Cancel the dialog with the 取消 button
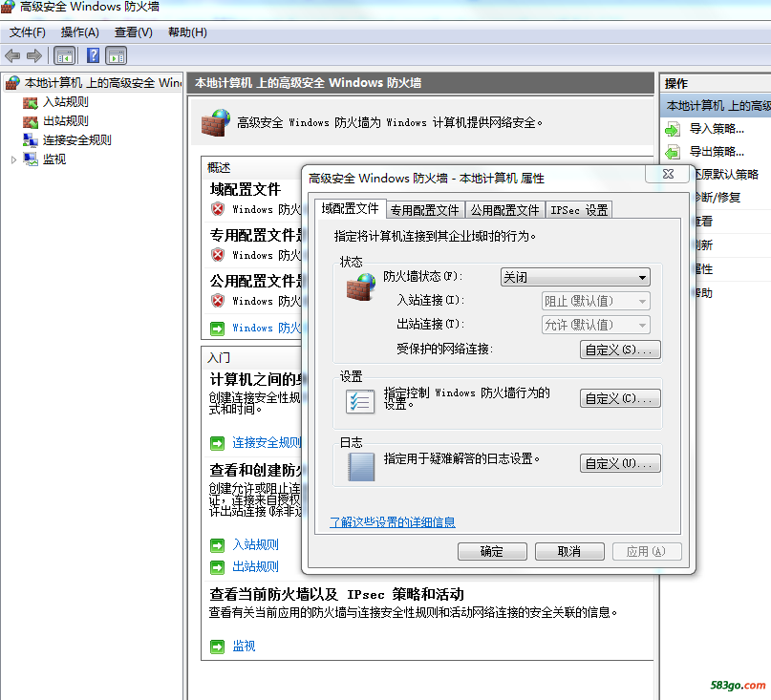The width and height of the screenshot is (771, 700). [x=569, y=552]
